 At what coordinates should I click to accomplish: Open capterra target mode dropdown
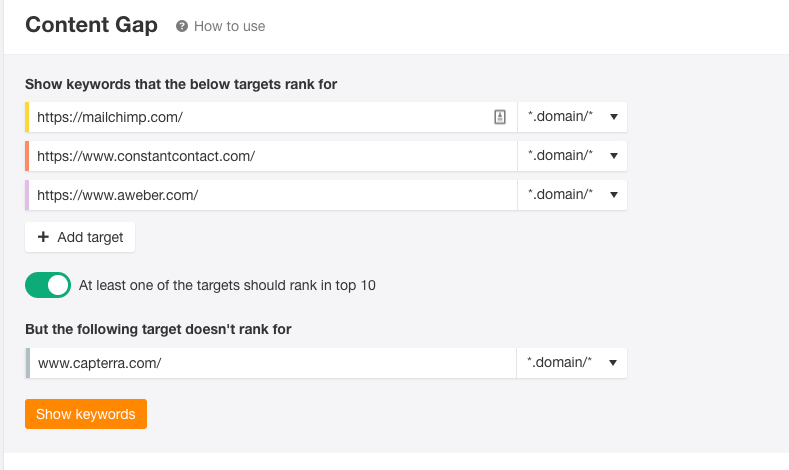point(572,363)
